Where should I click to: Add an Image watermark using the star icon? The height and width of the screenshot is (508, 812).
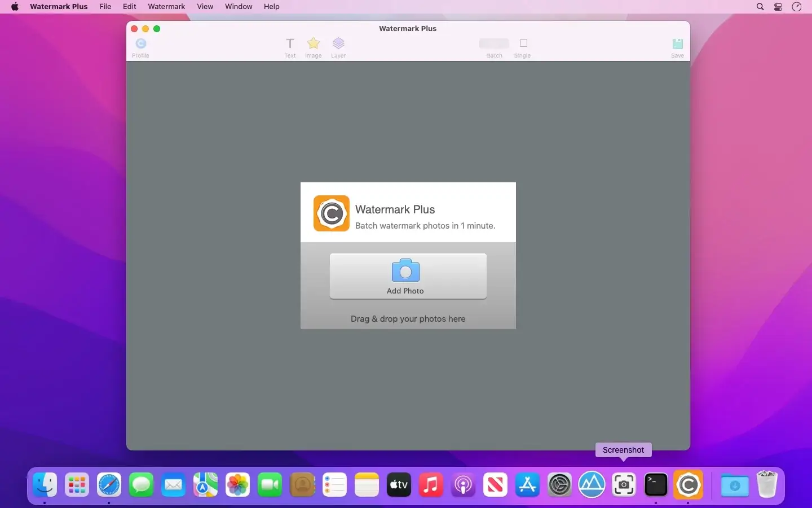(x=314, y=47)
